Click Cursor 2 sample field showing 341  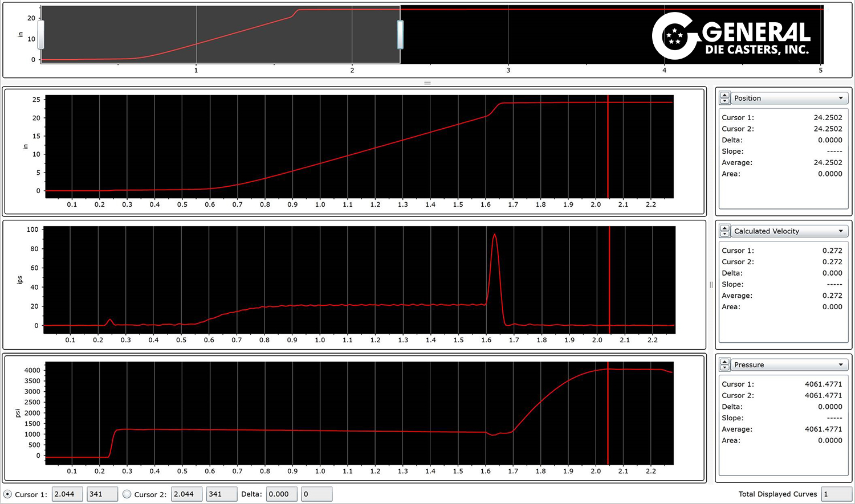pyautogui.click(x=221, y=494)
